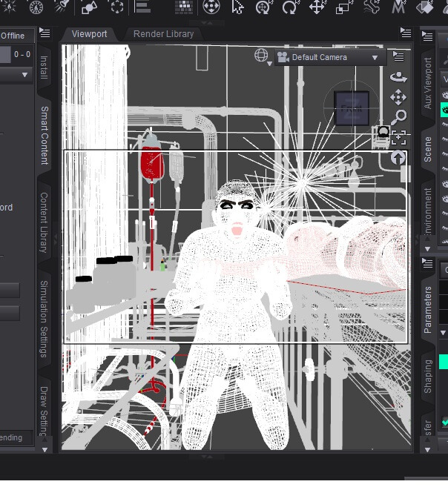Viewport: 448px width, 490px height.
Task: Toggle the green checkbox near Shaping tab
Action: (x=445, y=422)
